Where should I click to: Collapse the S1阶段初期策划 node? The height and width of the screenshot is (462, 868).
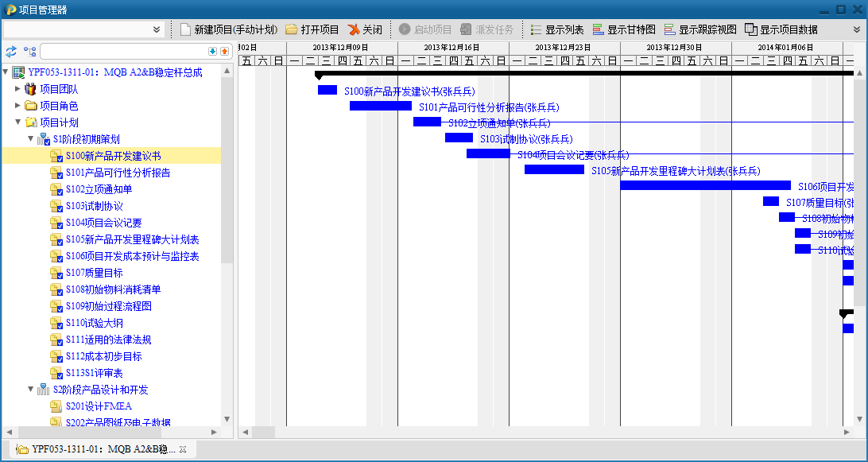click(x=31, y=138)
